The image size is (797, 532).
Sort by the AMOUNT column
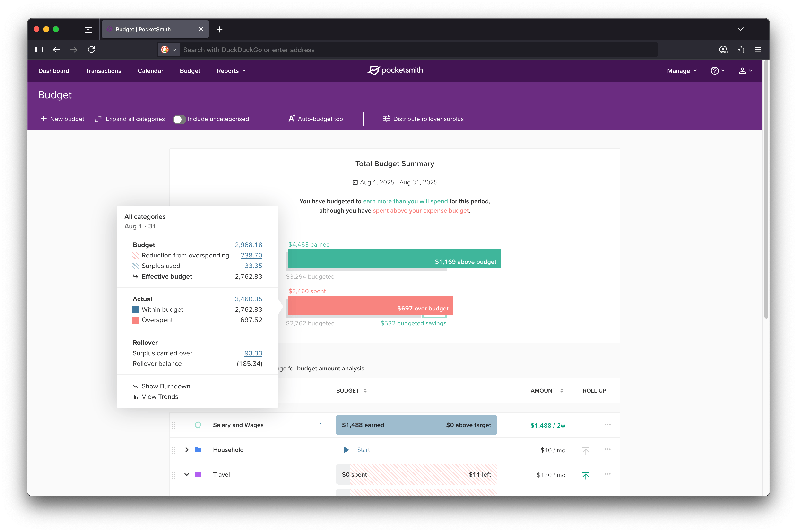(547, 391)
